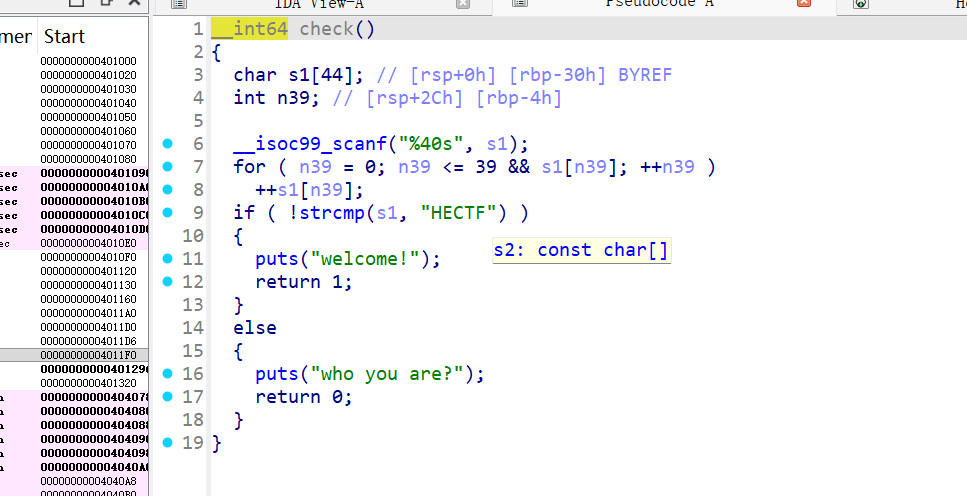Select address 00000000004010E0 in function list
Screen dimensions: 967x496
(89, 243)
